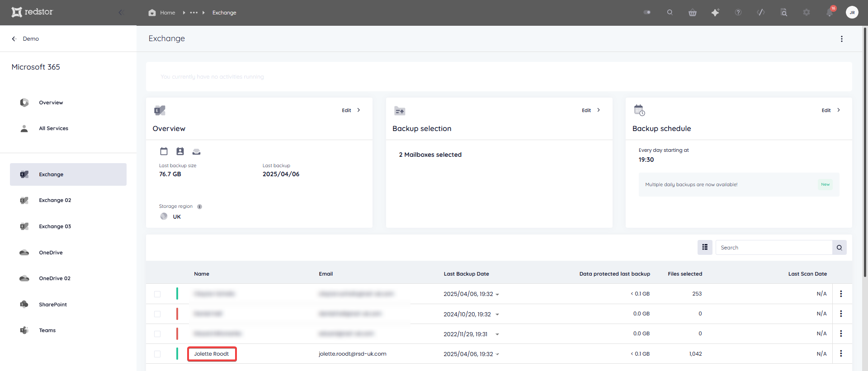Toggle the list view button
Screen dimensions: 868x371
[705, 247]
